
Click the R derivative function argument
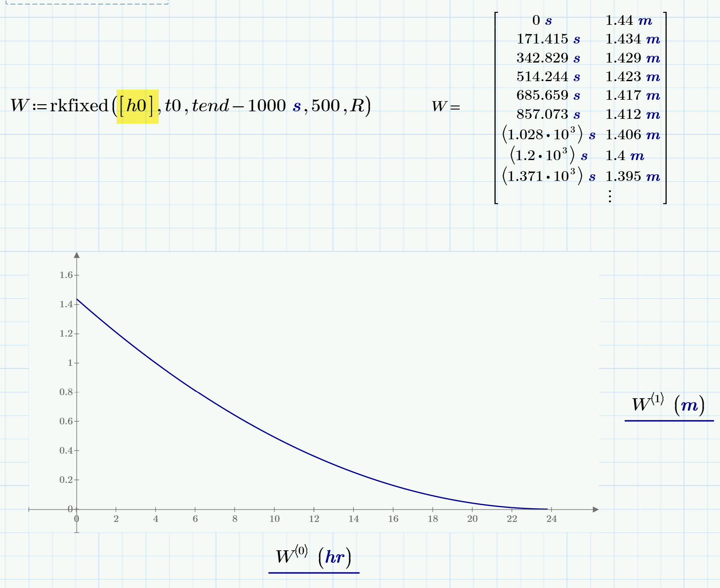coord(356,105)
